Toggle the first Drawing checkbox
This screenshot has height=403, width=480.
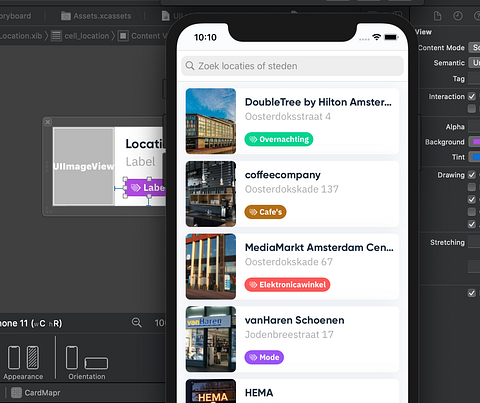coord(472,175)
